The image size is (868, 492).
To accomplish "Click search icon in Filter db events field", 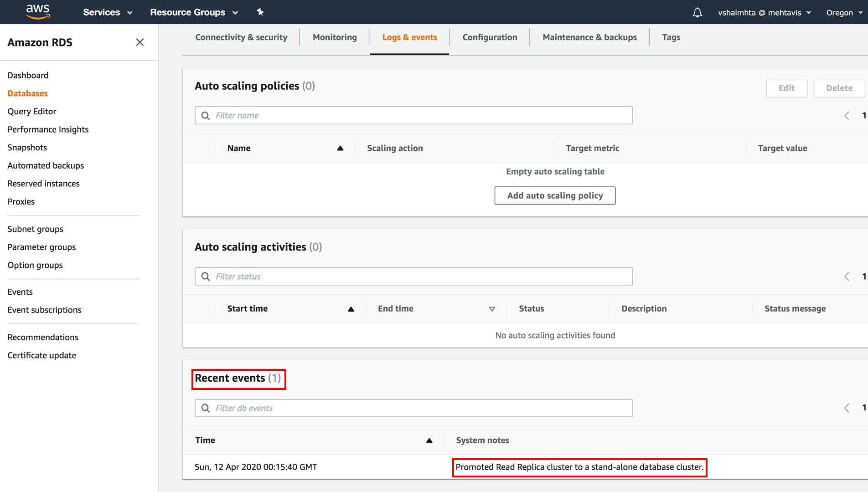I will pos(206,408).
